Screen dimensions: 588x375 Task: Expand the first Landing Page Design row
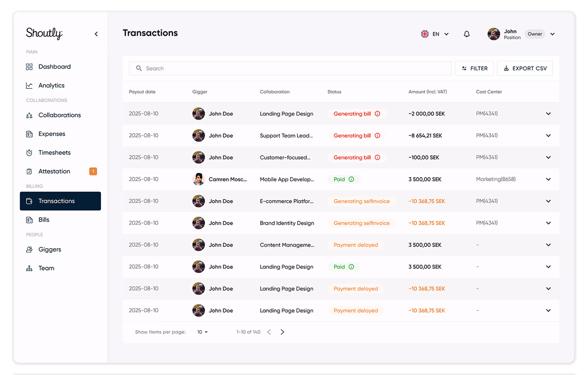tap(548, 113)
